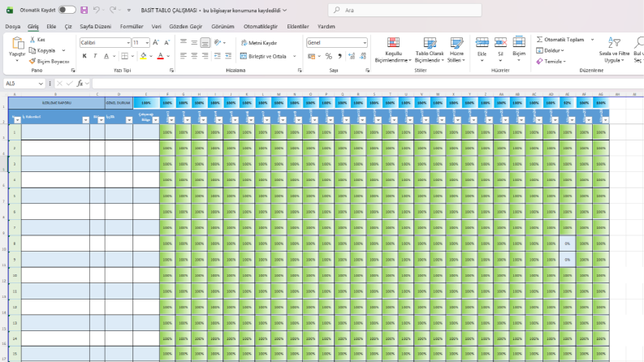Screen dimensions: 644x362
Task: Decrease decimal places icon
Action: click(363, 56)
